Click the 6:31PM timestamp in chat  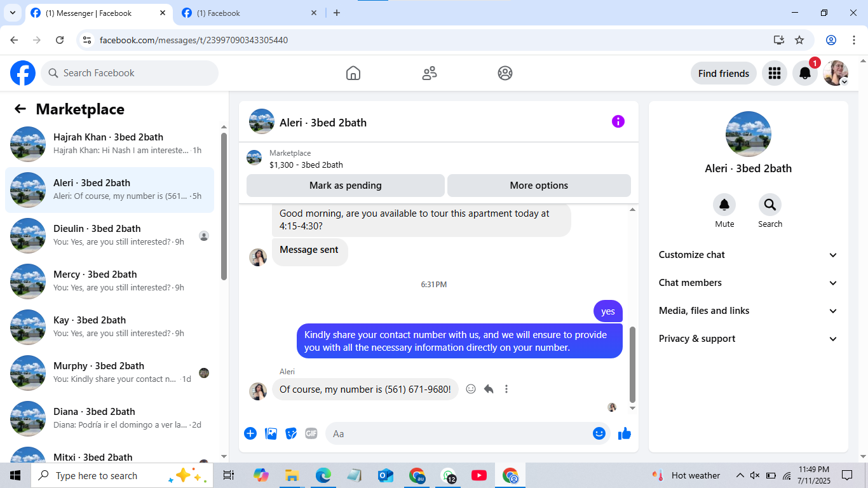(434, 285)
